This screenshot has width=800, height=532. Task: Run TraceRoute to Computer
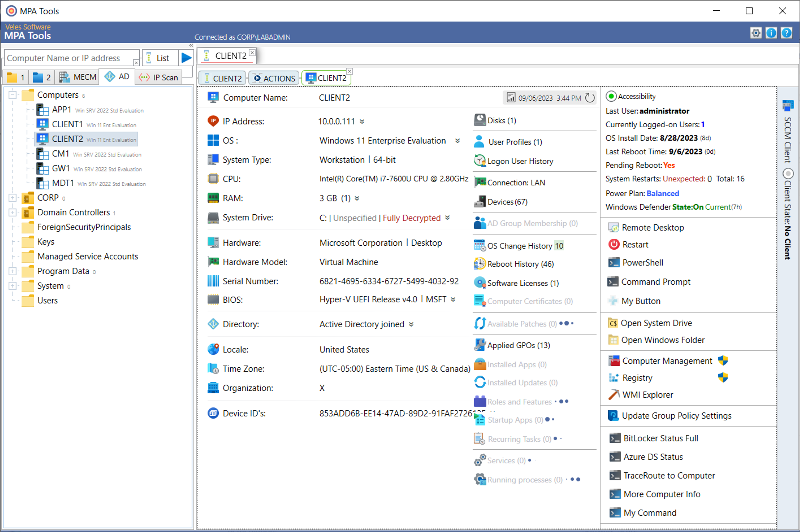[x=662, y=475]
